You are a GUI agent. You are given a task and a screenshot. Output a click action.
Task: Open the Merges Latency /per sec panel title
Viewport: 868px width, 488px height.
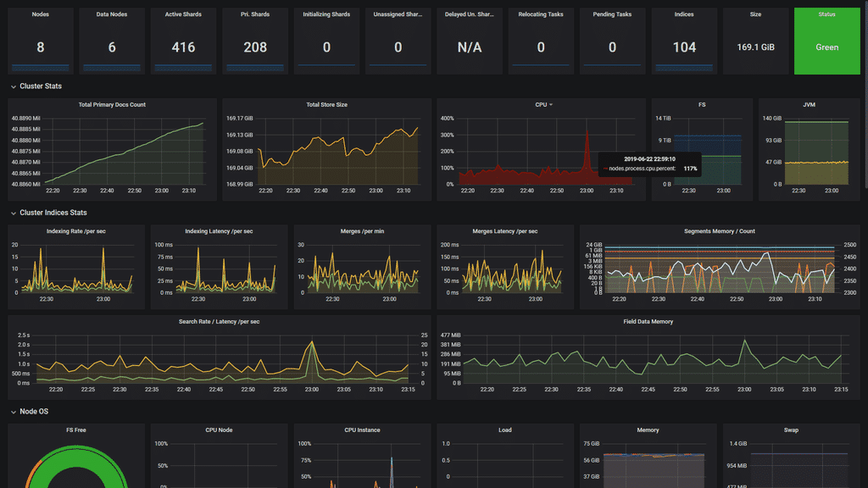pyautogui.click(x=505, y=231)
